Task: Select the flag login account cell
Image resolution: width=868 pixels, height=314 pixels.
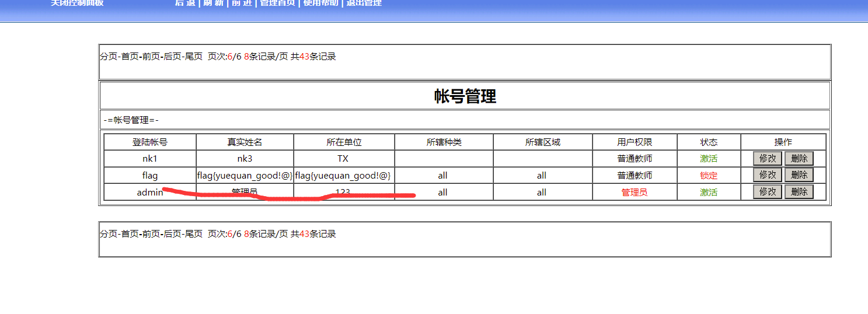Action: (150, 175)
